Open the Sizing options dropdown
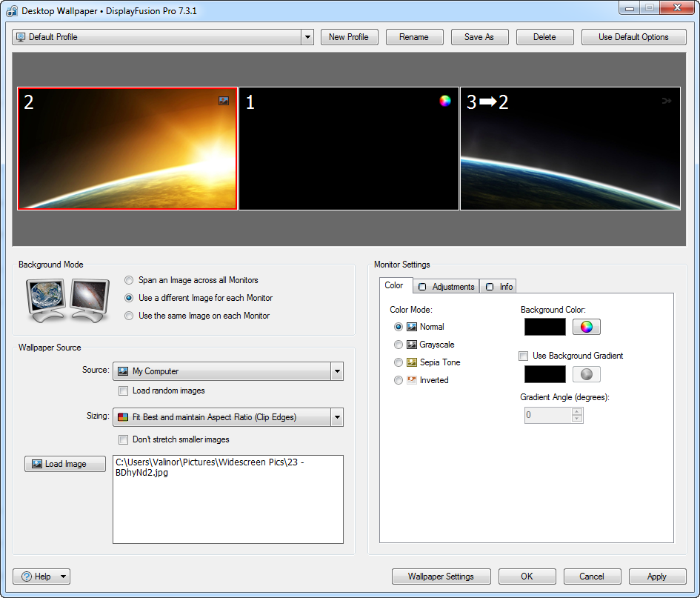700x598 pixels. pos(337,417)
